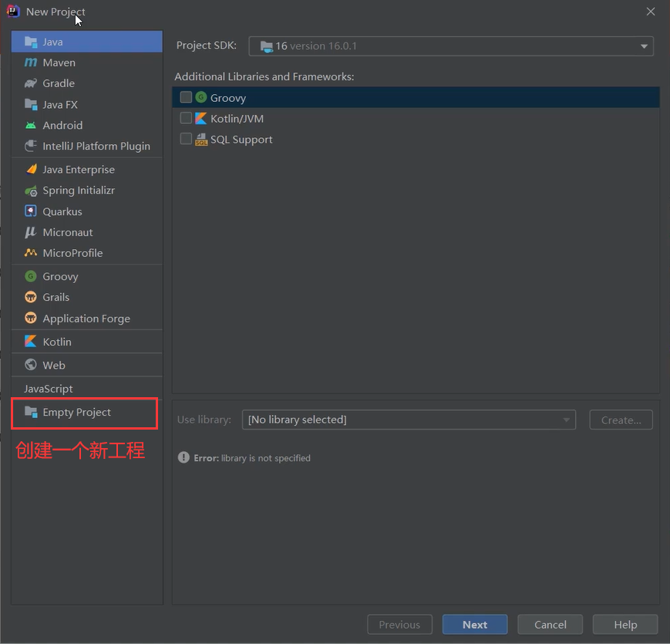Click the IntelliJ IDEA logo in title bar
Image resolution: width=670 pixels, height=644 pixels.
click(13, 11)
